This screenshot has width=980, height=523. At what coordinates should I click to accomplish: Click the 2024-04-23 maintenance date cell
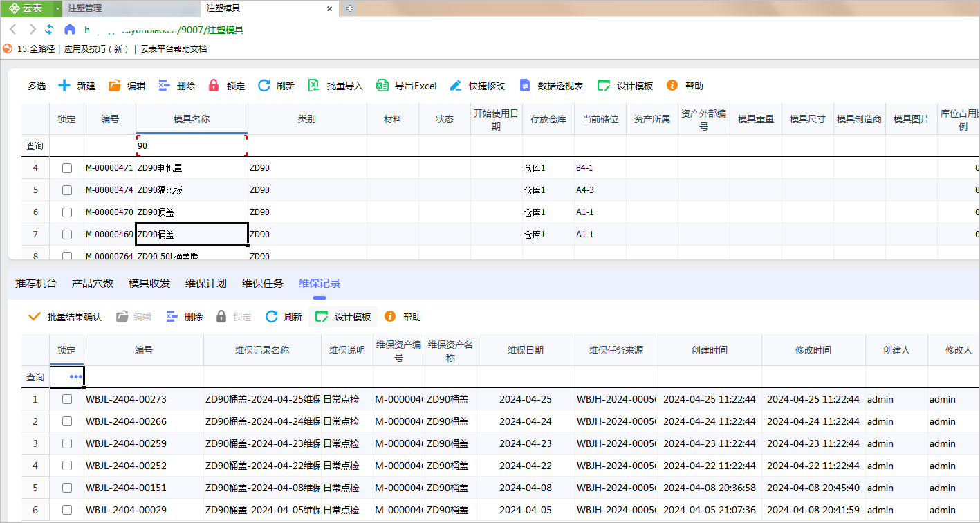[526, 443]
